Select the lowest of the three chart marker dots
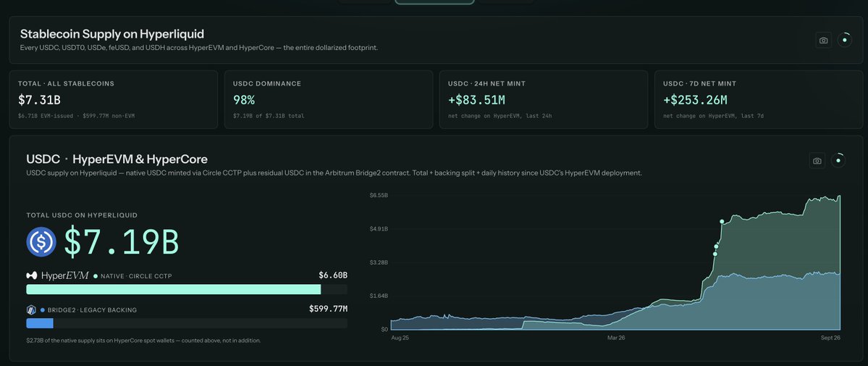The height and width of the screenshot is (366, 868). click(x=715, y=254)
